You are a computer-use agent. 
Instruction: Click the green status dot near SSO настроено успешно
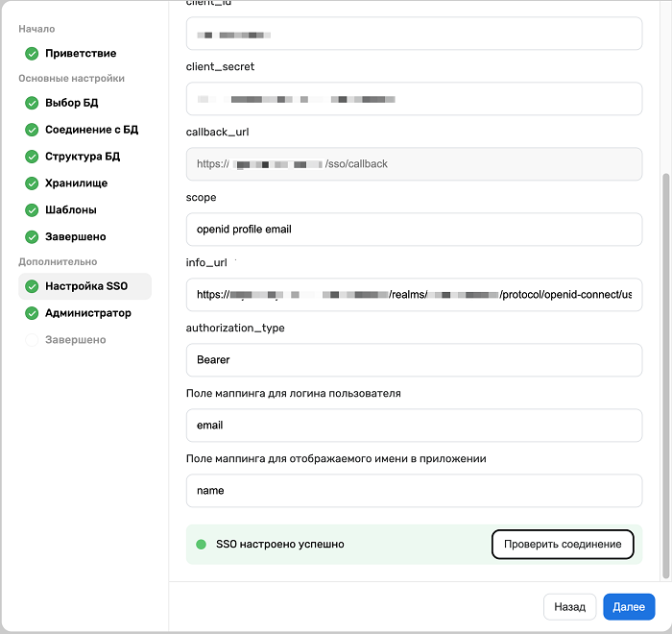(x=202, y=545)
